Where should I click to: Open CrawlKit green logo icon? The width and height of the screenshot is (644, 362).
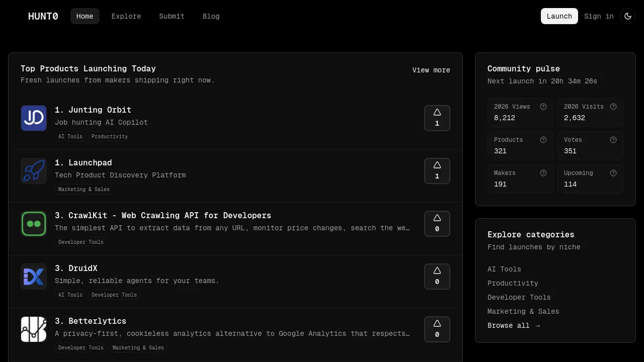pyautogui.click(x=34, y=224)
